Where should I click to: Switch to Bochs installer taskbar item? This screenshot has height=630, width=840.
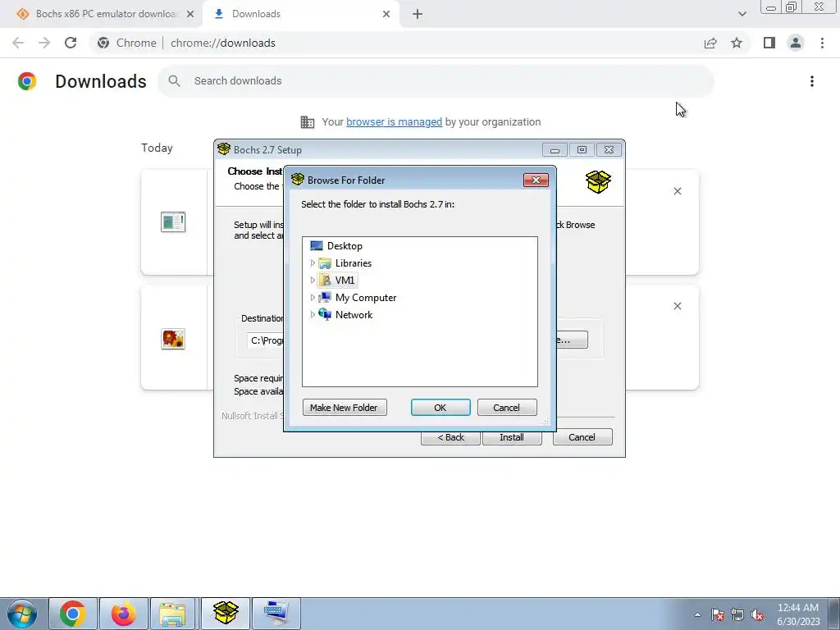coord(226,614)
